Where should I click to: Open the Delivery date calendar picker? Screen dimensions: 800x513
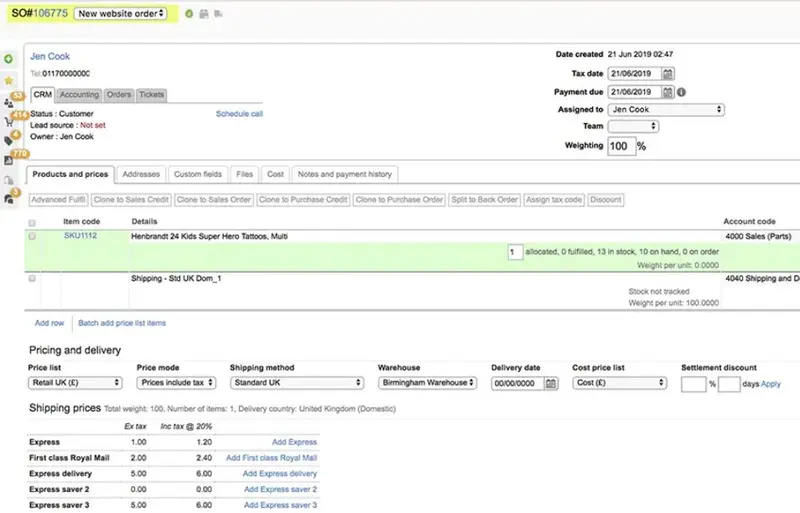(551, 383)
